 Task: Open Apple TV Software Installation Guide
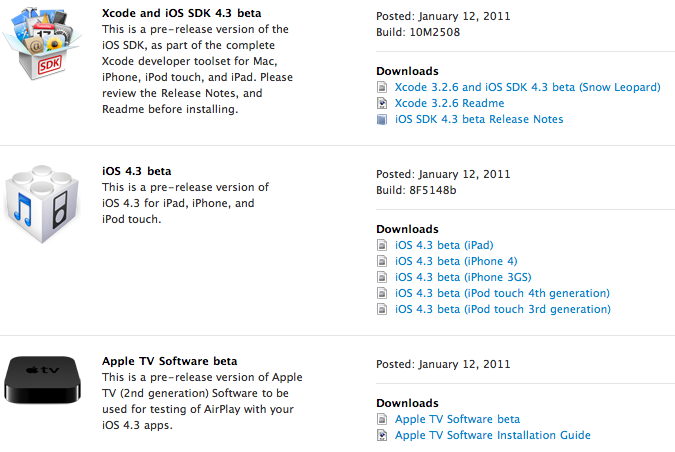click(492, 435)
